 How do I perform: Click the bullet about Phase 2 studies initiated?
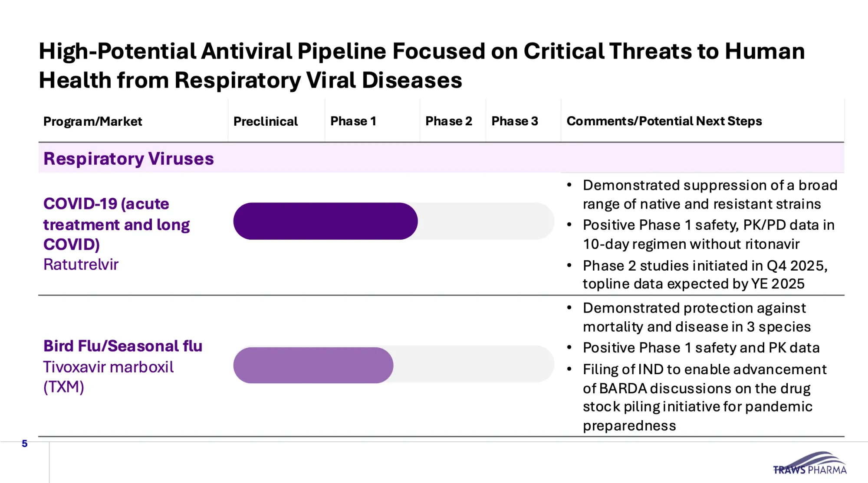coord(704,274)
